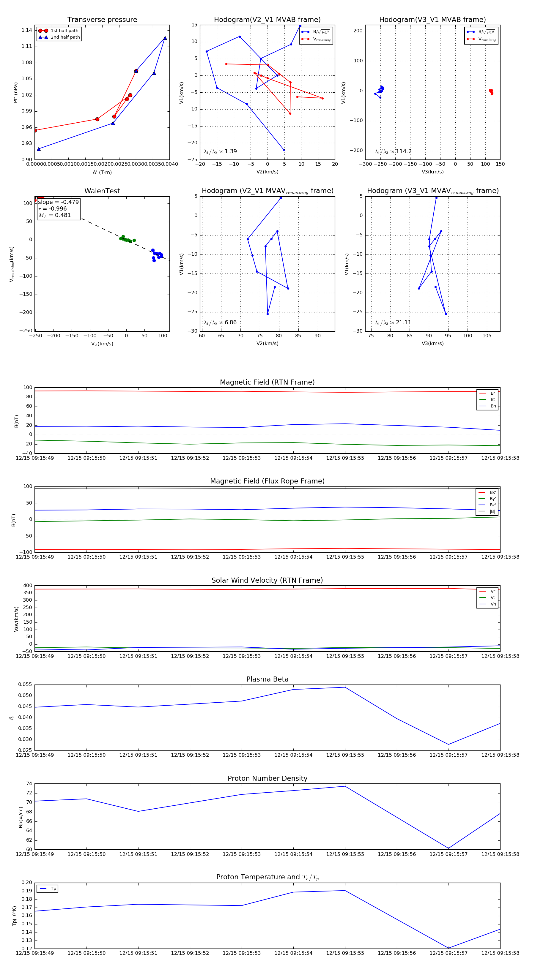Click the 'WalenTest' plot title

[x=102, y=191]
